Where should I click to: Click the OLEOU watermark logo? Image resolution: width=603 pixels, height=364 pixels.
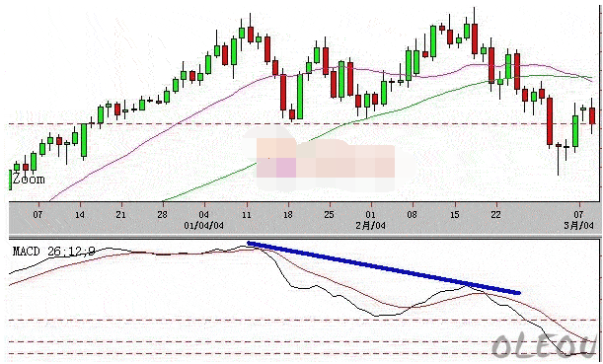click(x=543, y=345)
